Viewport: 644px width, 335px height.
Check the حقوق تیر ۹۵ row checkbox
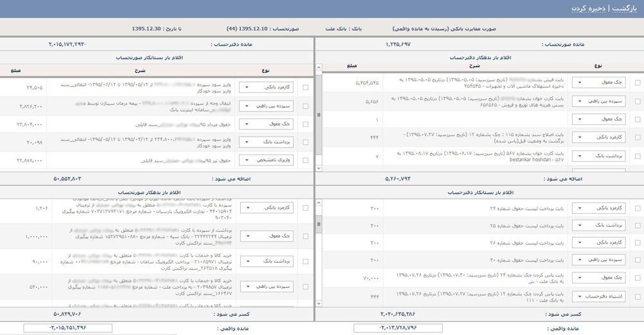[x=305, y=160]
